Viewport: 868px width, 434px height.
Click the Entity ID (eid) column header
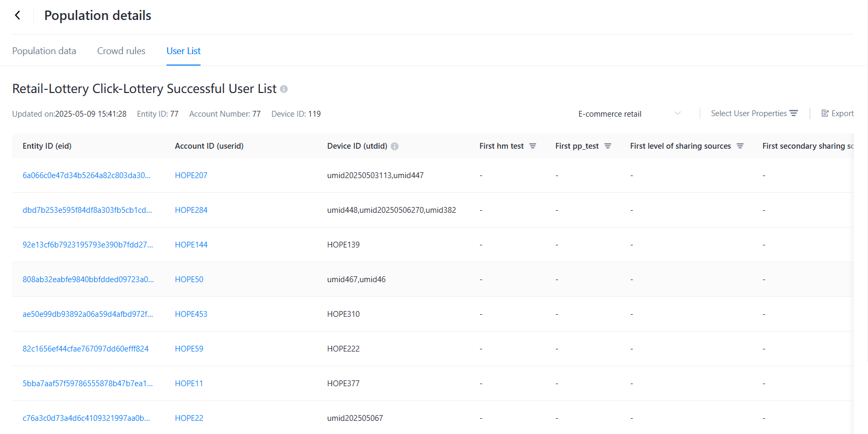click(47, 146)
